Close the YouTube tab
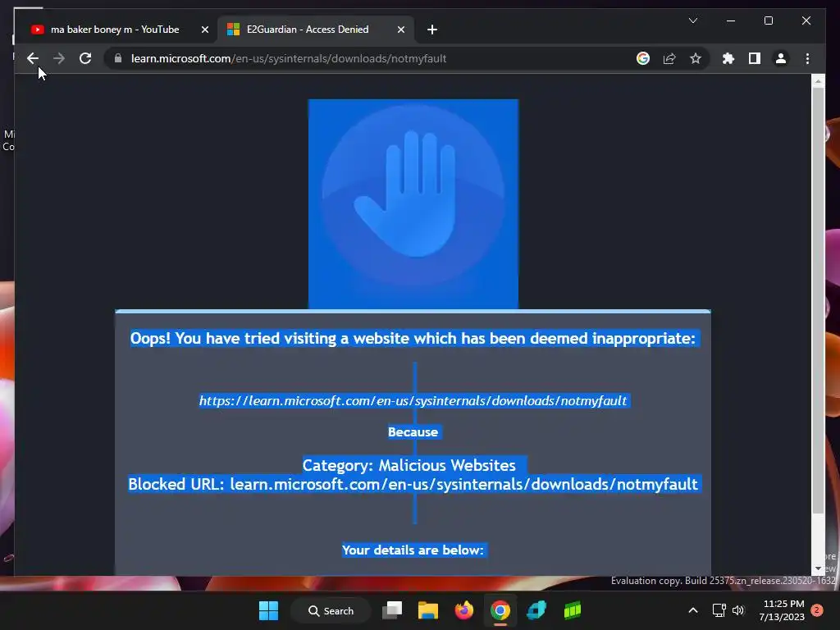The width and height of the screenshot is (840, 630). (x=204, y=30)
